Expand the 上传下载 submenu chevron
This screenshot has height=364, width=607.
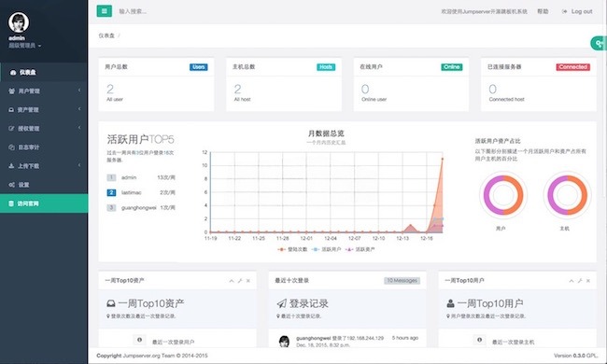coord(79,165)
